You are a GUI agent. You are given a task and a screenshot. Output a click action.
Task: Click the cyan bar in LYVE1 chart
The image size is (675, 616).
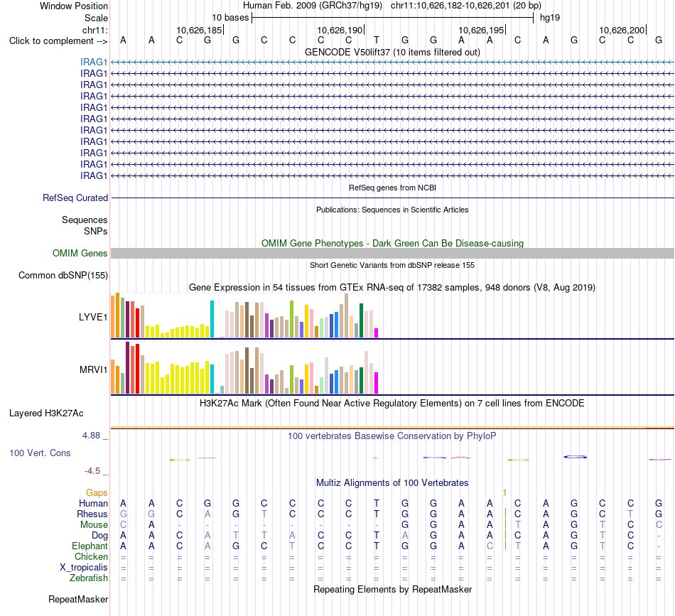pos(212,319)
